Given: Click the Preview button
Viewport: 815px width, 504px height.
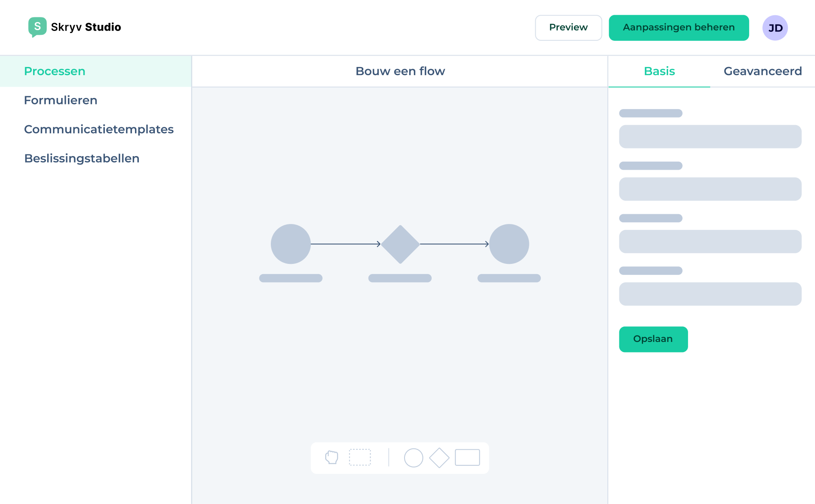Looking at the screenshot, I should coord(568,28).
